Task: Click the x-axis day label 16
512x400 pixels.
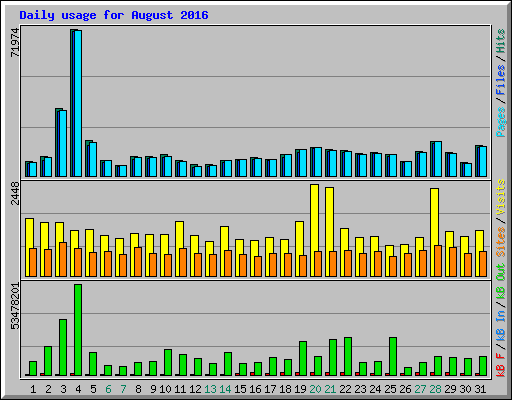Action: [x=255, y=389]
